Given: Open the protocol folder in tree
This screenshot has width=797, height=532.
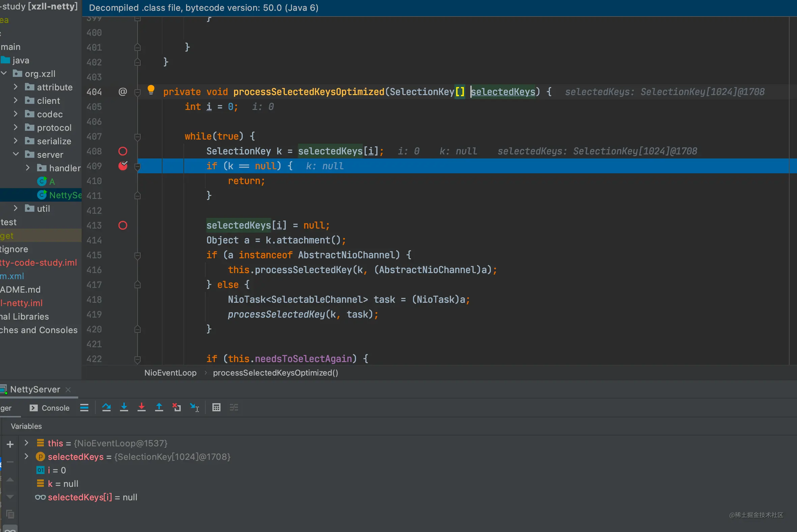Looking at the screenshot, I should [54, 127].
